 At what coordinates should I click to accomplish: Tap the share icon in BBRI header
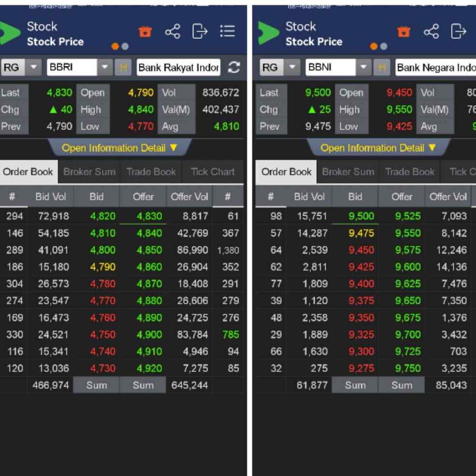pos(172,31)
